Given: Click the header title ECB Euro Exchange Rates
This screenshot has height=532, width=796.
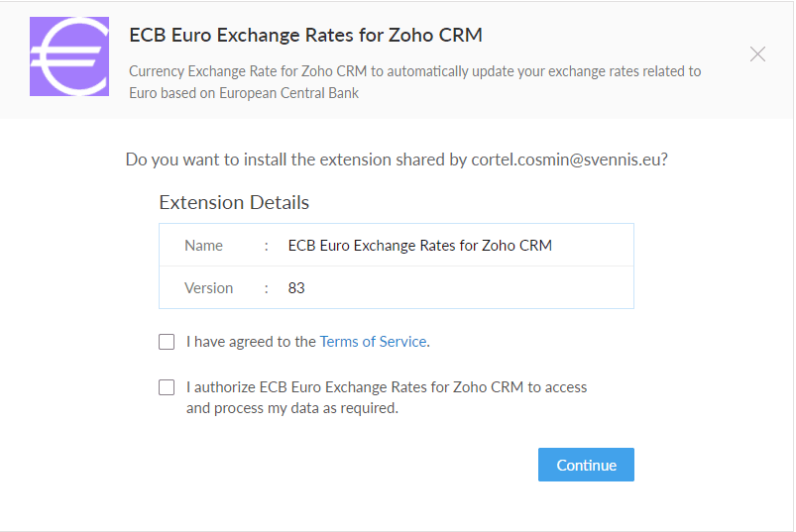Looking at the screenshot, I should click(x=305, y=36).
